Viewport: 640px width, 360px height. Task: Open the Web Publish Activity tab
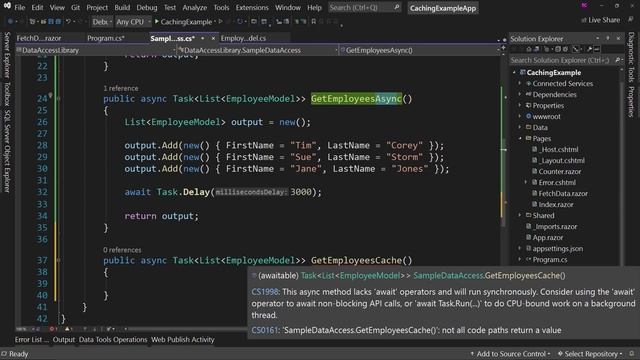pos(182,340)
